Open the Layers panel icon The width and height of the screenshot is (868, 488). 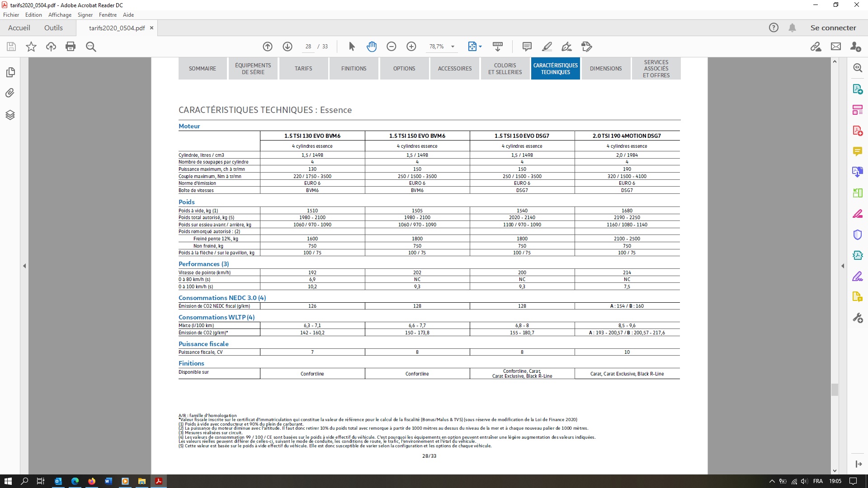(10, 115)
